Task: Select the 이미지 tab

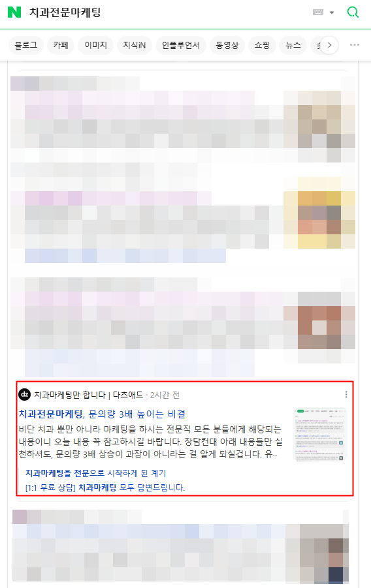Action: (95, 46)
